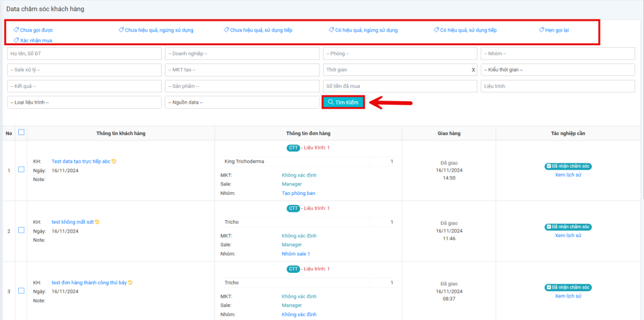Click Đã nhận chăm sóc badge in row 2
The height and width of the screenshot is (320, 644).
pos(568,227)
